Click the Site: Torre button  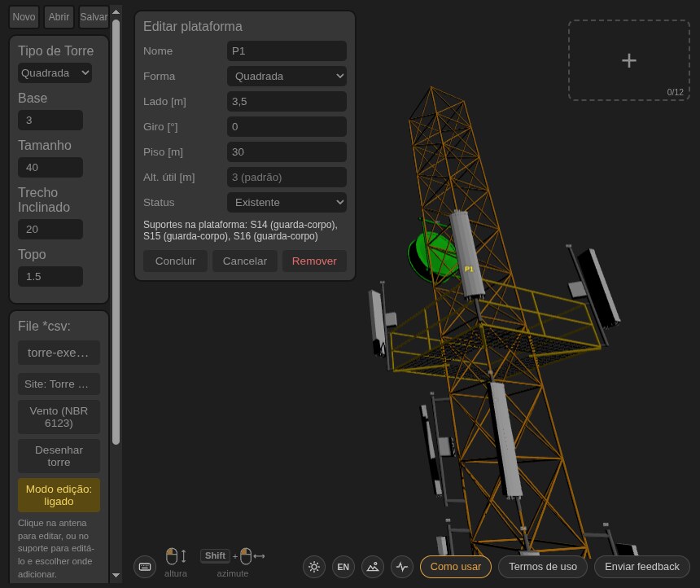(x=59, y=384)
